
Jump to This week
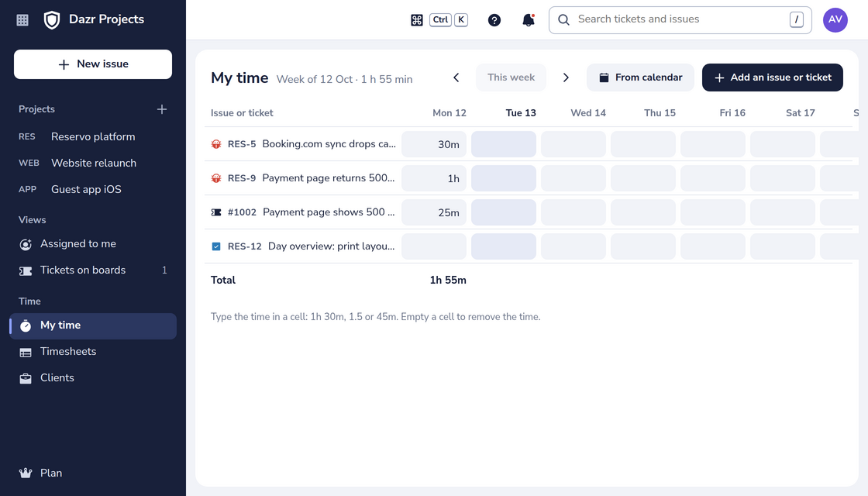[511, 77]
